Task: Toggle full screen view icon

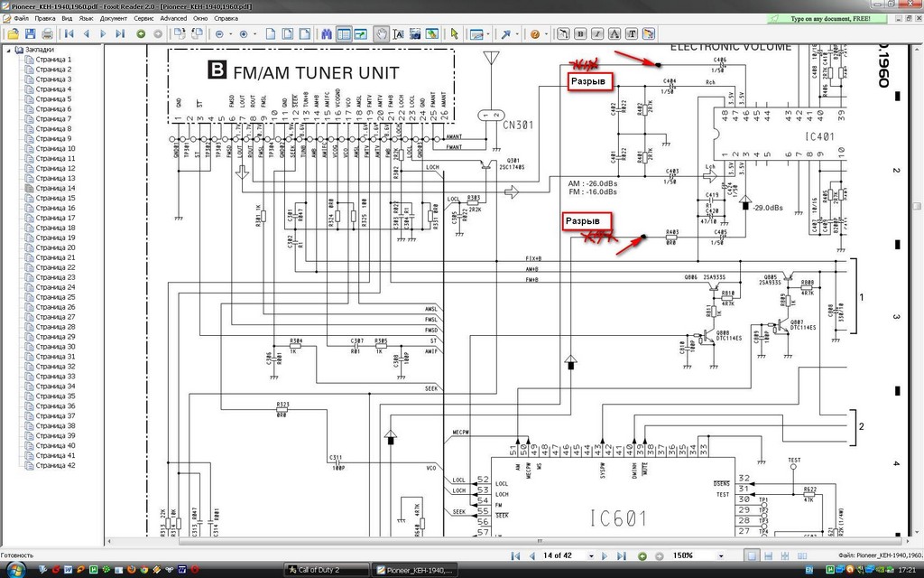Action: 360,34
